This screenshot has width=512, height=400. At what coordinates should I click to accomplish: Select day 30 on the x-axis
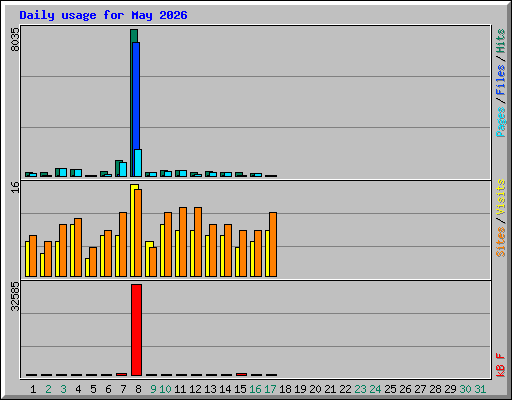click(x=465, y=389)
